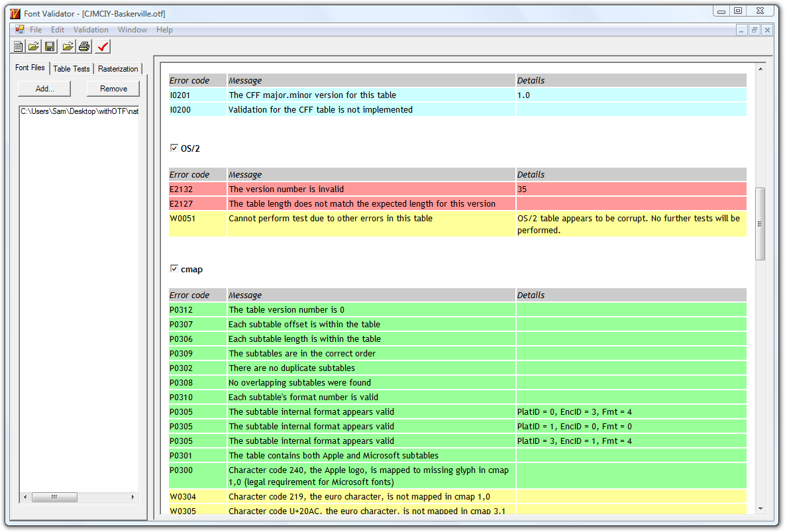Start validation with the red checkmark icon
This screenshot has width=785, height=532.
point(103,46)
